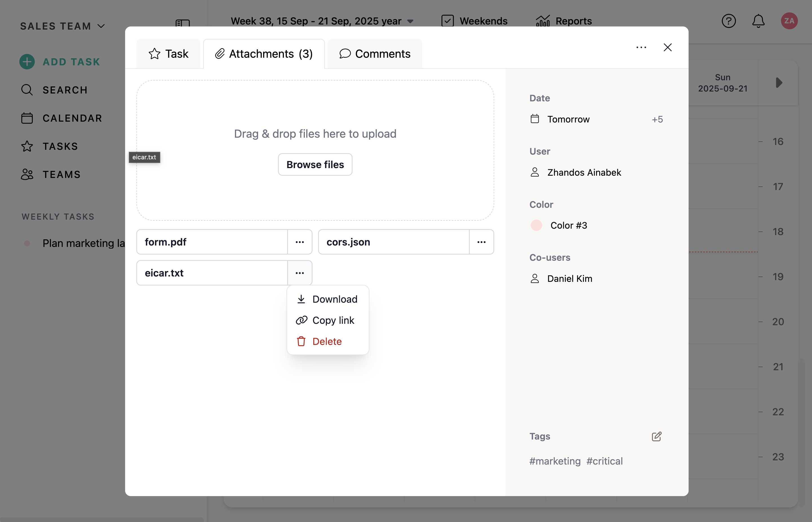Open the form.pdf options menu

[299, 242]
